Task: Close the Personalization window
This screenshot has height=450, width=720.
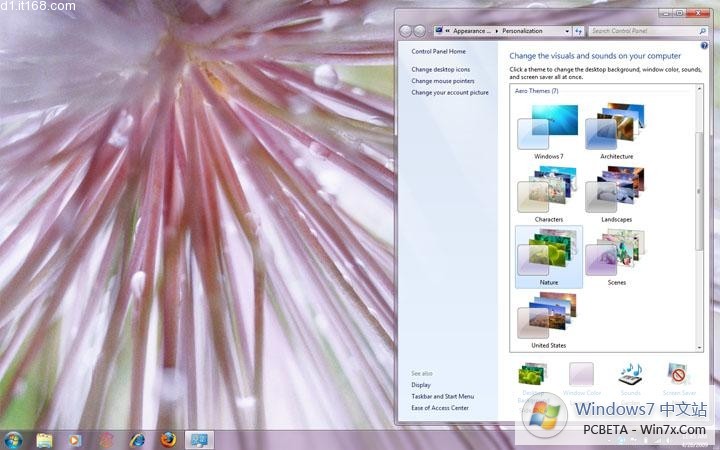Action: point(698,13)
